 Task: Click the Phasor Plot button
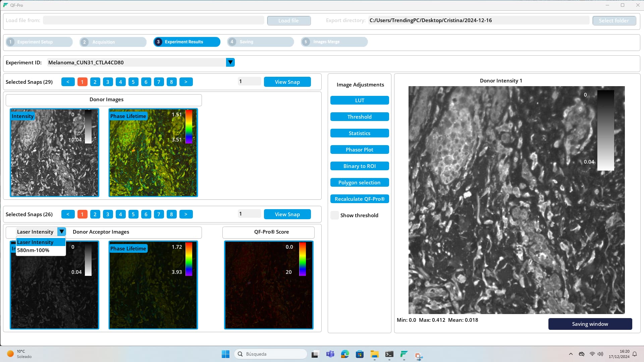359,149
